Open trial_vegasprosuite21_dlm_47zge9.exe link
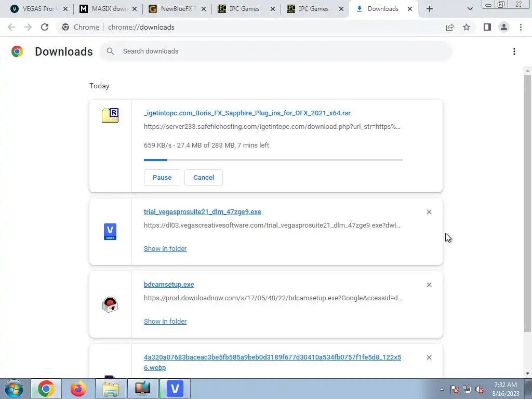This screenshot has height=399, width=532. (203, 212)
